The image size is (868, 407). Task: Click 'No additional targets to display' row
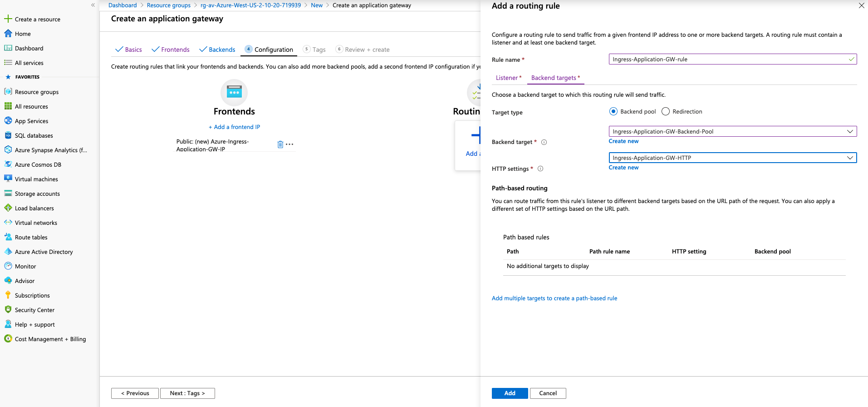(x=674, y=266)
